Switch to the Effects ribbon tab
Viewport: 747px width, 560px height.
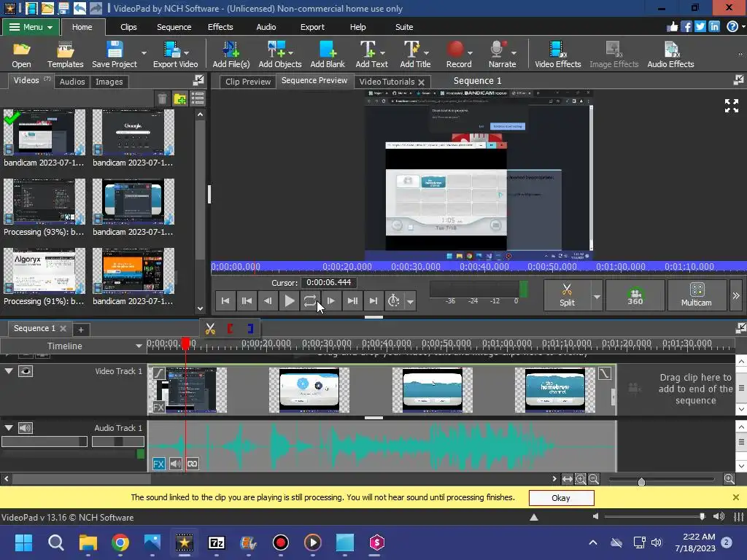[220, 27]
